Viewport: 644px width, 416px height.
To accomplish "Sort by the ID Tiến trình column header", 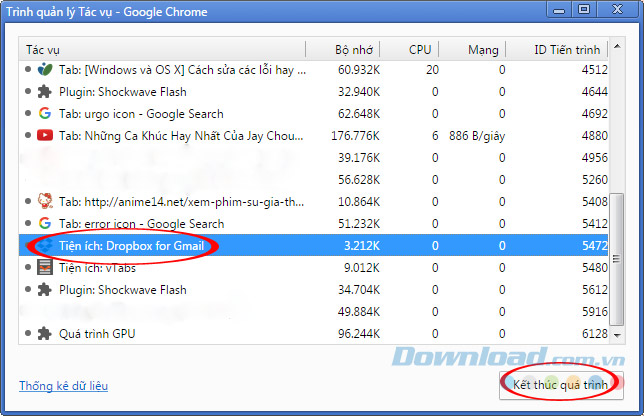I will pos(557,50).
